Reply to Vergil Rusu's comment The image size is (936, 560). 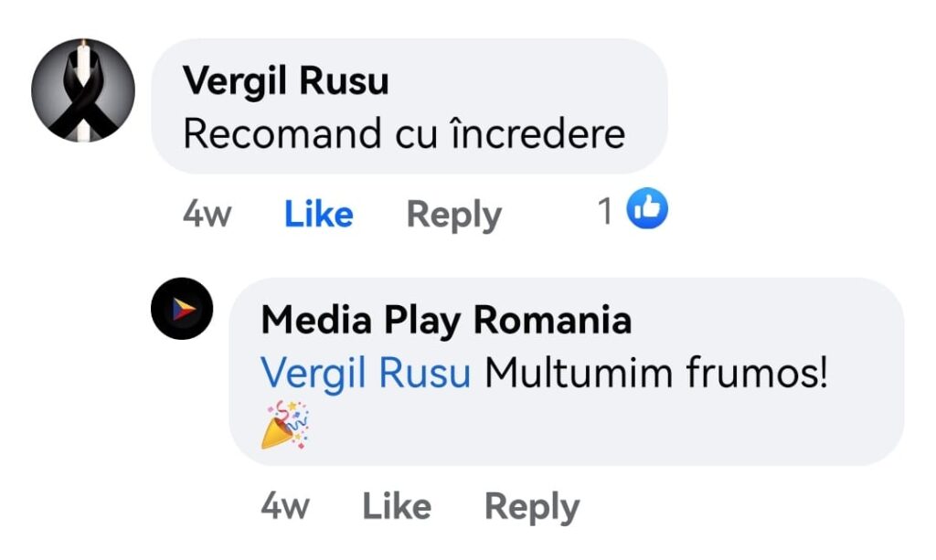[454, 214]
